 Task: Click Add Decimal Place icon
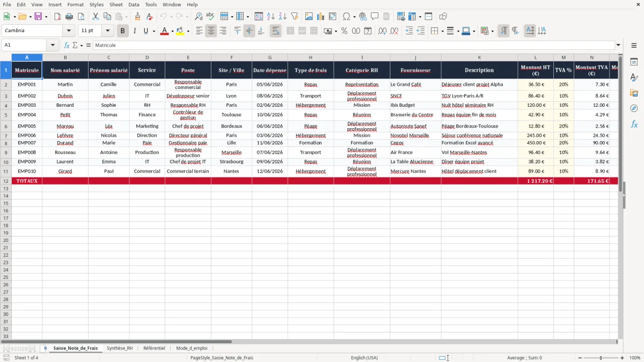(383, 31)
